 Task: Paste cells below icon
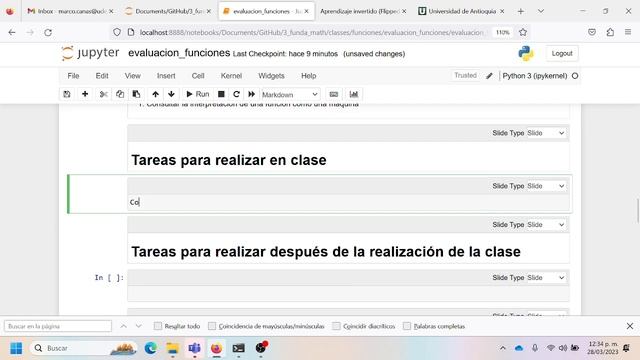pos(136,94)
